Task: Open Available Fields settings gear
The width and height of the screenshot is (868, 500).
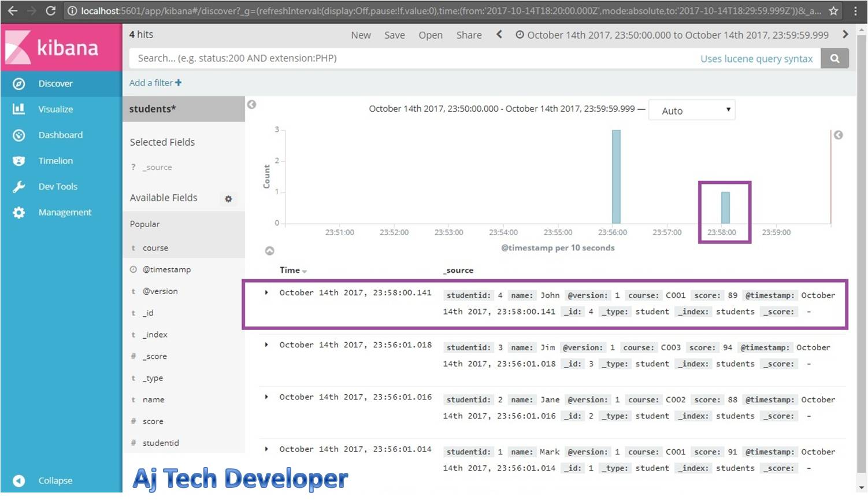Action: (x=229, y=199)
